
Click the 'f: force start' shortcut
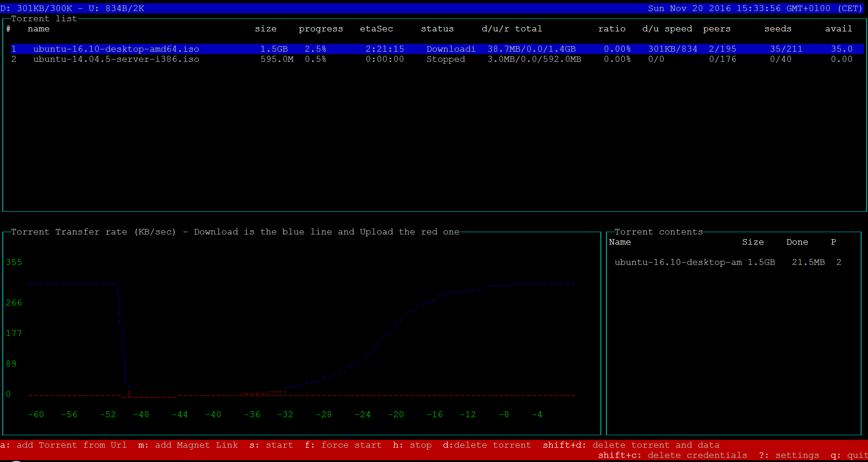point(343,445)
